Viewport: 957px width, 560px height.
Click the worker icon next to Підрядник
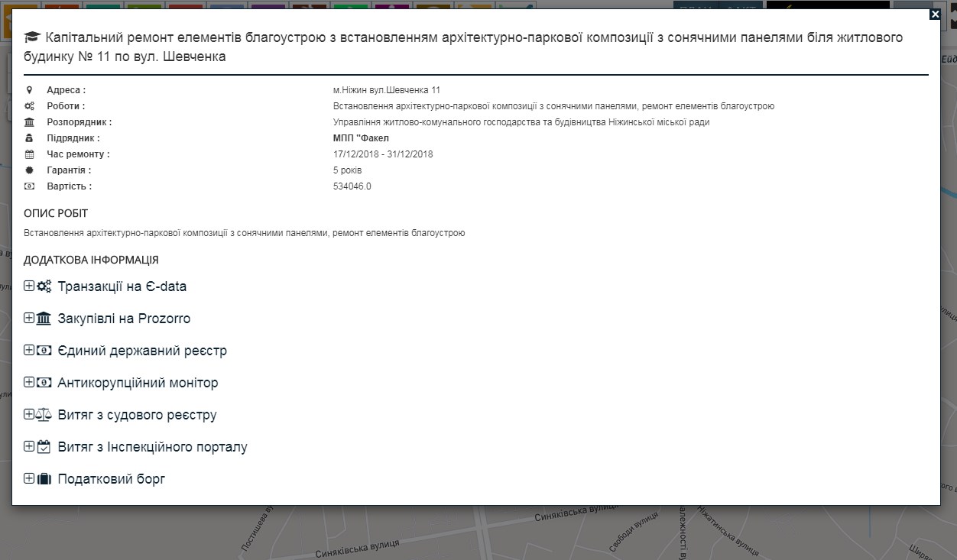29,138
